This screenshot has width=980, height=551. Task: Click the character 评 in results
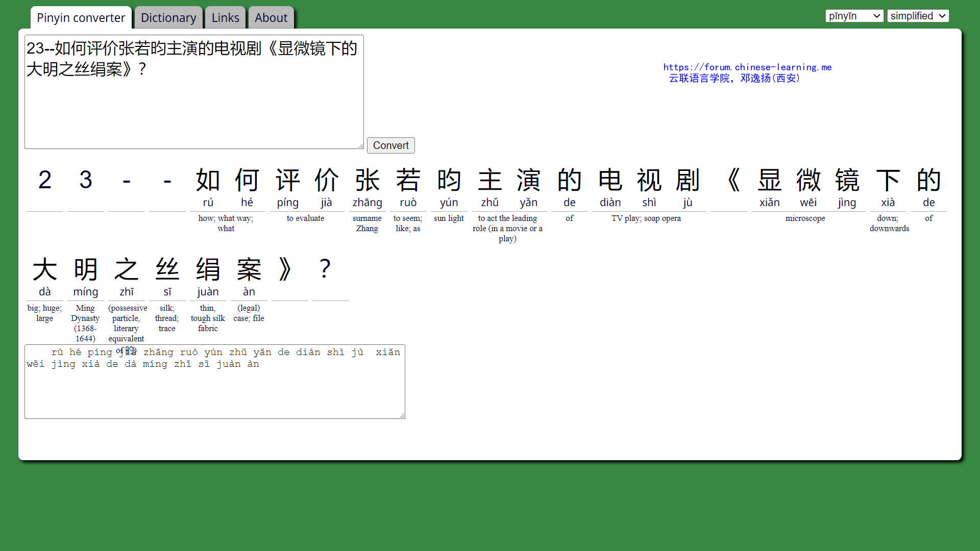[x=288, y=180]
